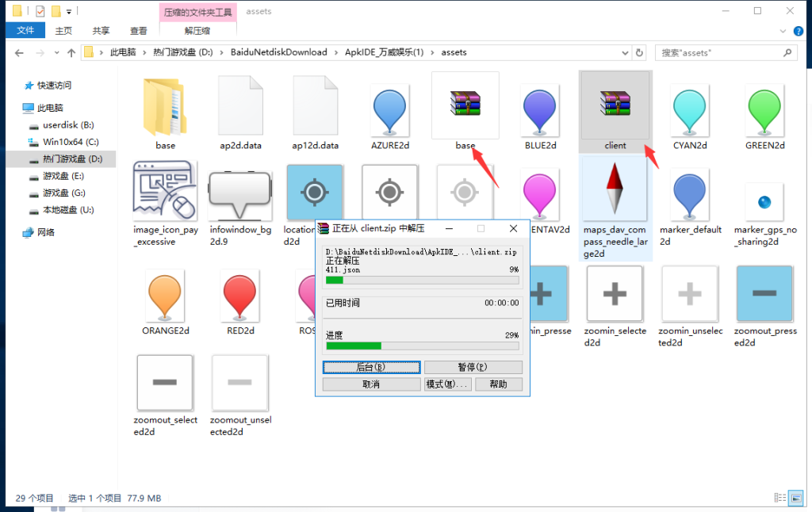Image resolution: width=812 pixels, height=512 pixels.
Task: Go up one folder level with the up arrow
Action: (71, 52)
